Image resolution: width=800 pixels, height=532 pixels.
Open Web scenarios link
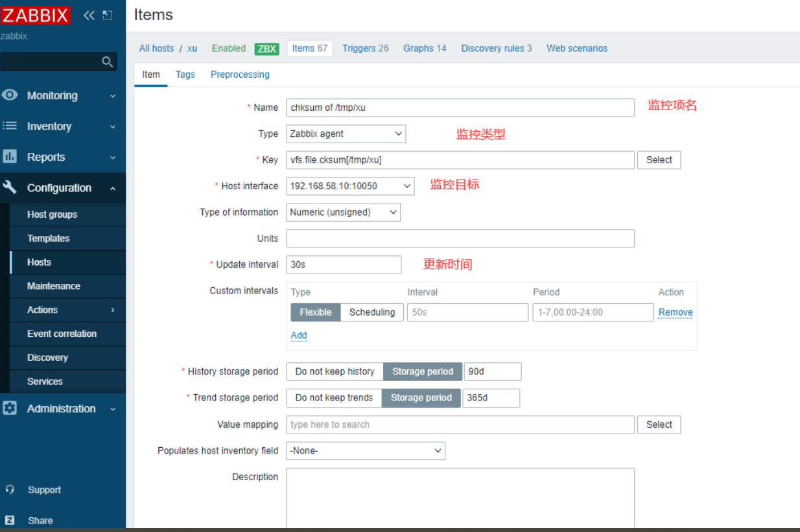(x=577, y=49)
